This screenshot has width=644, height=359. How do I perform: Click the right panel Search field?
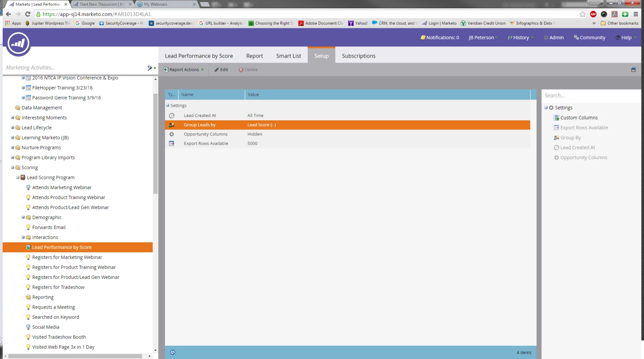pyautogui.click(x=591, y=96)
